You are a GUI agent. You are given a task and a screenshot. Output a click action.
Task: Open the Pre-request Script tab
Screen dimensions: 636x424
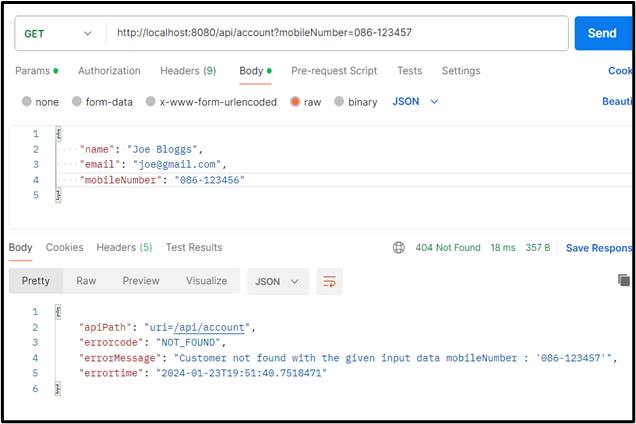point(334,71)
